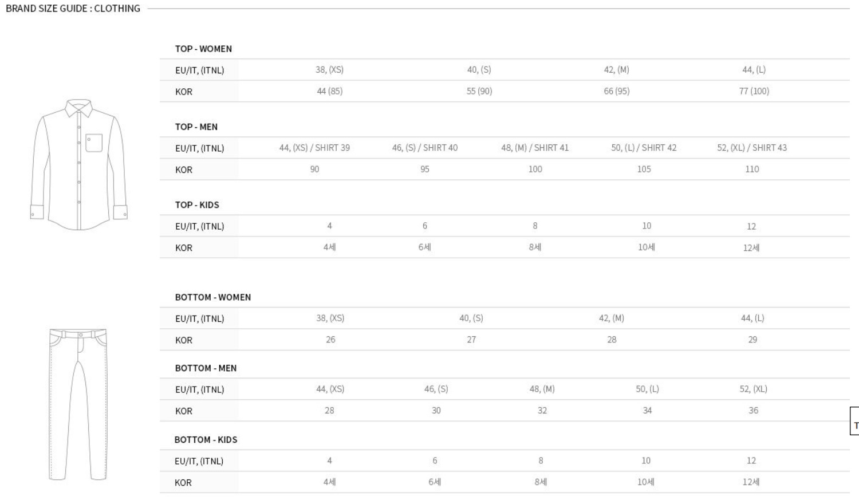Click the TOP - MEN section title

tap(196, 127)
